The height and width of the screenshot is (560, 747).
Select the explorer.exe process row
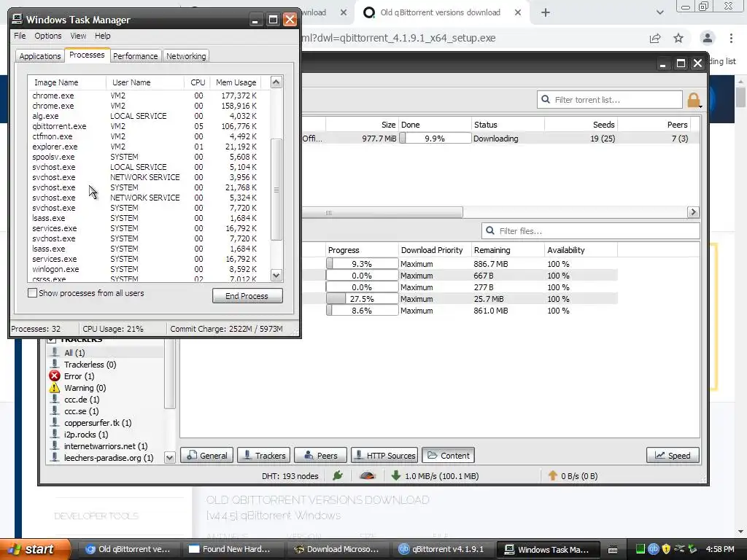tap(149, 147)
